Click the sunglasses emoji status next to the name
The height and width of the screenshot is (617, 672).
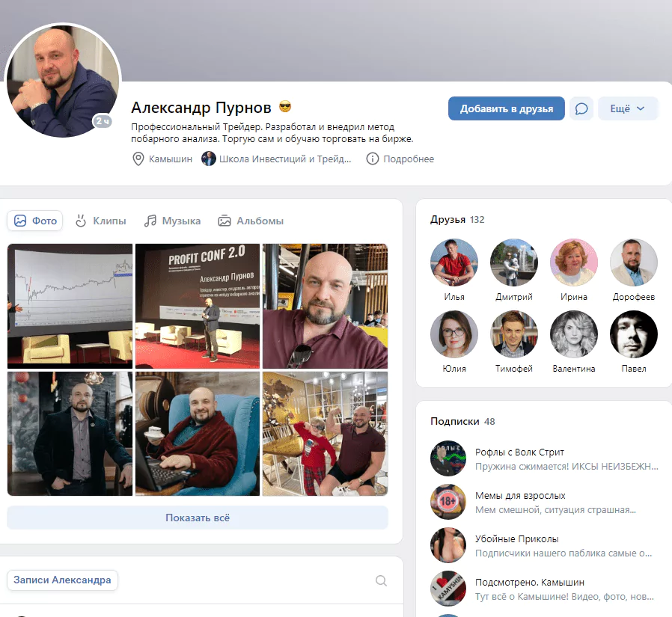click(285, 107)
